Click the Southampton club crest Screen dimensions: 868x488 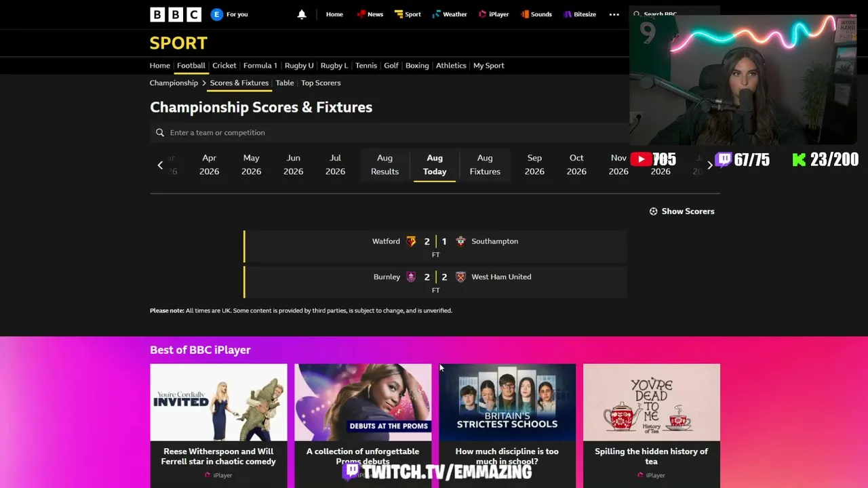pyautogui.click(x=460, y=241)
